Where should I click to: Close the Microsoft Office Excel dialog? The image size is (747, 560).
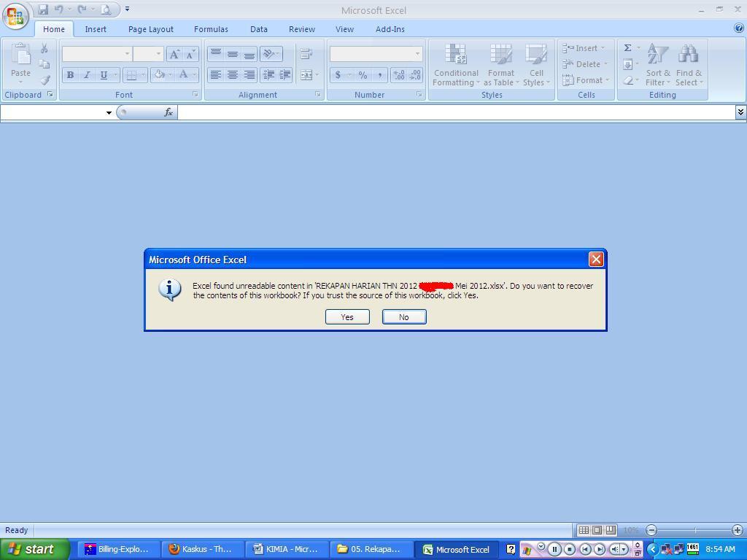(x=596, y=259)
